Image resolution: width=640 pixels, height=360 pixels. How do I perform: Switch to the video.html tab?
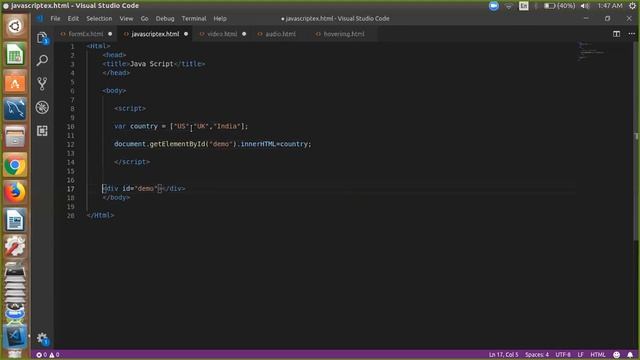tap(222, 34)
